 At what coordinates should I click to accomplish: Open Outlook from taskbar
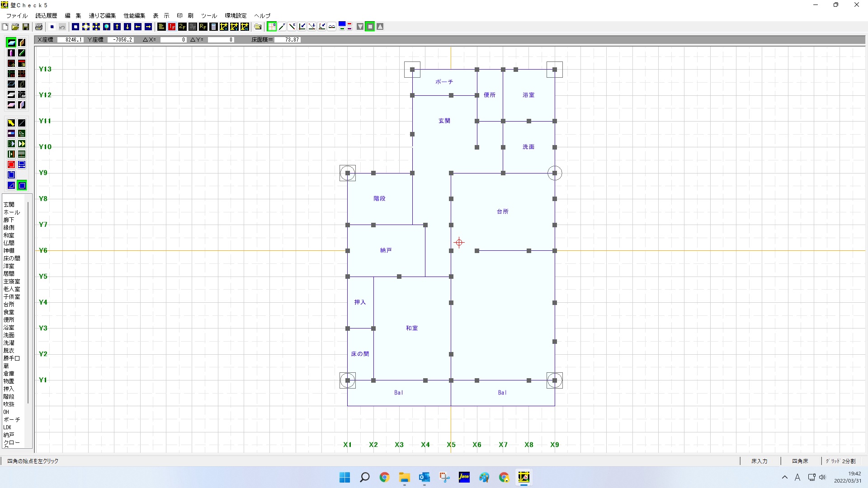pos(424,477)
